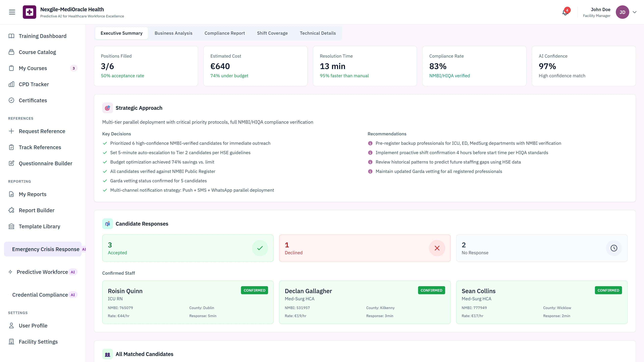Open CPD Tracker from the sidebar
This screenshot has height=362, width=644.
34,84
